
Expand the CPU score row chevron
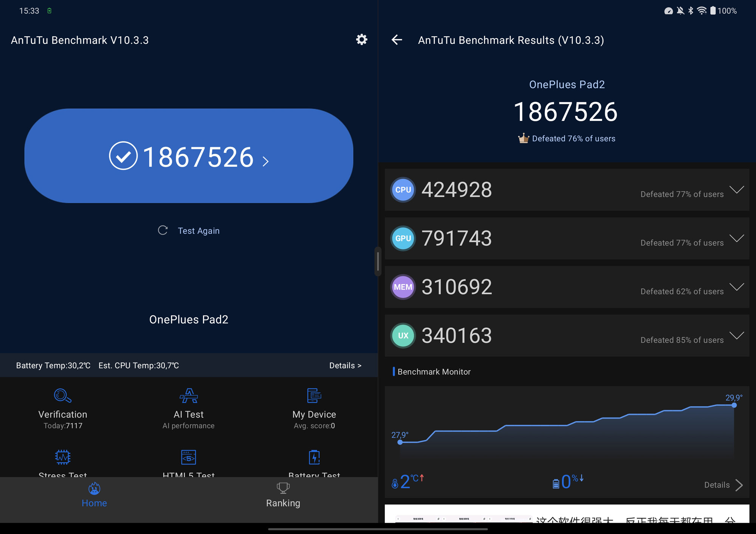[737, 190]
